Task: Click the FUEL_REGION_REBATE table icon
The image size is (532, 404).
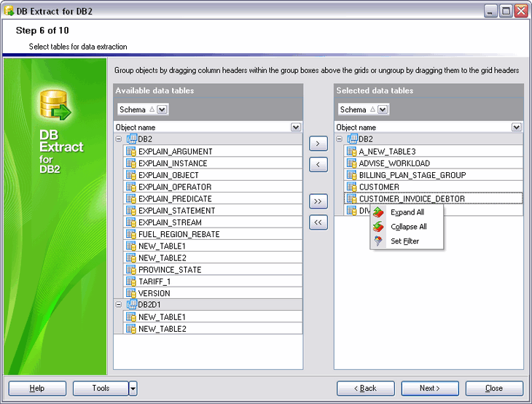Action: pos(131,234)
